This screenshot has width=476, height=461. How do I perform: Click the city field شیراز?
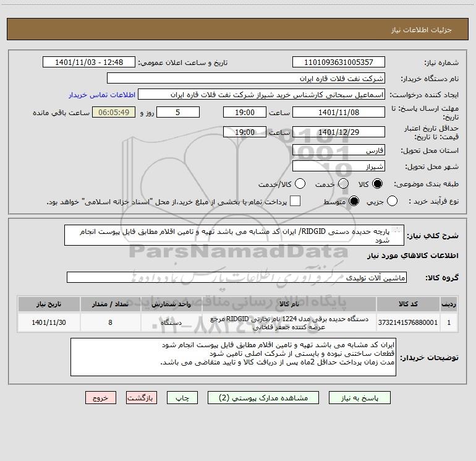[x=339, y=166]
